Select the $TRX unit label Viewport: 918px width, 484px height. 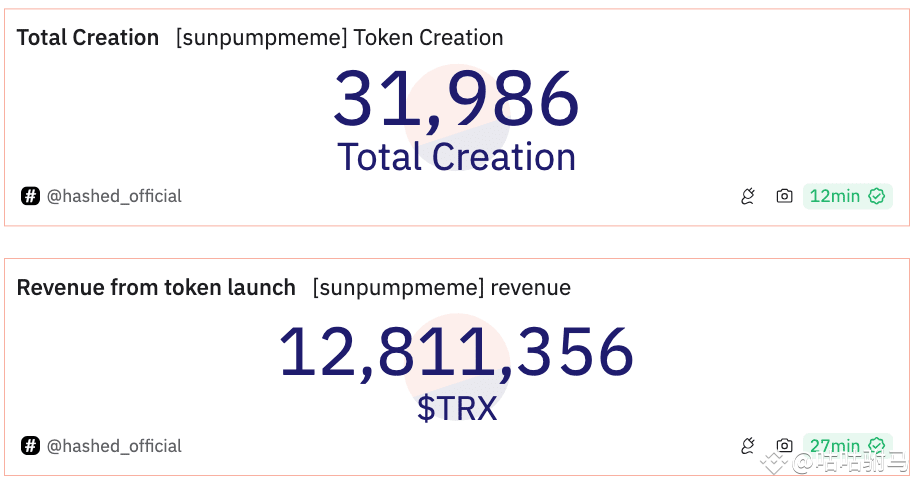[457, 408]
